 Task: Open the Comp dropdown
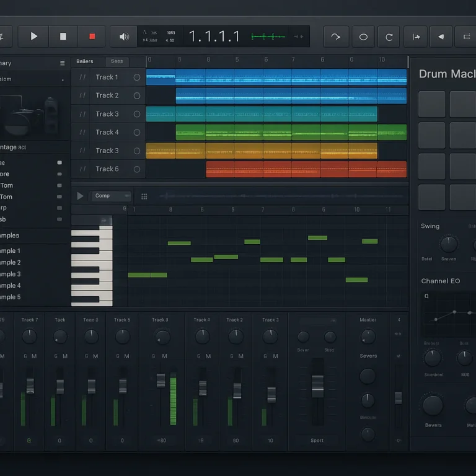point(111,196)
